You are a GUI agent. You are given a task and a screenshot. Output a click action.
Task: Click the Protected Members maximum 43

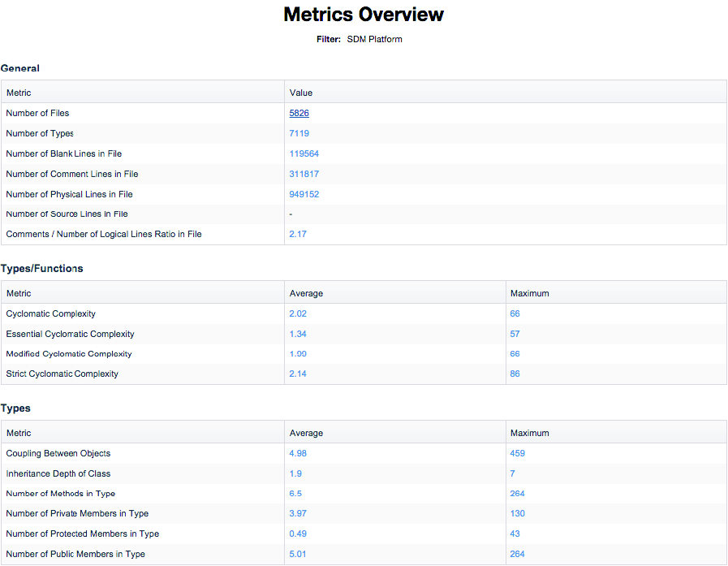pos(515,534)
